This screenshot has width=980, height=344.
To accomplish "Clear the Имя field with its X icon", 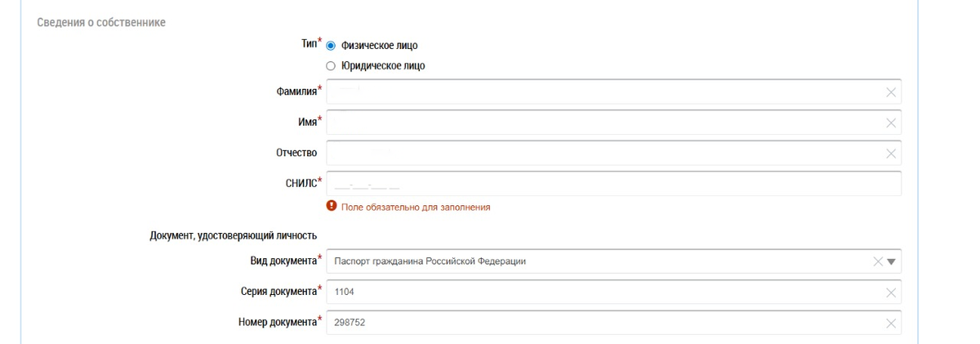I will (x=891, y=123).
